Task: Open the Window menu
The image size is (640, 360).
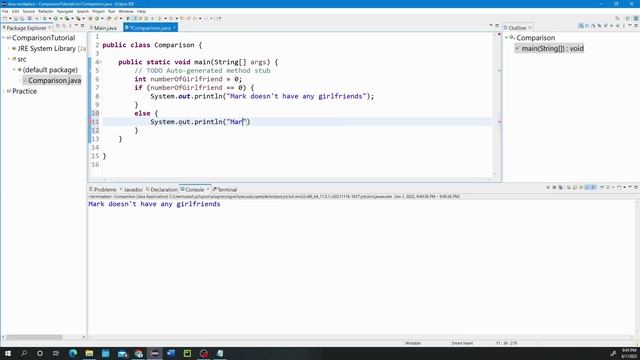Action: tap(126, 11)
